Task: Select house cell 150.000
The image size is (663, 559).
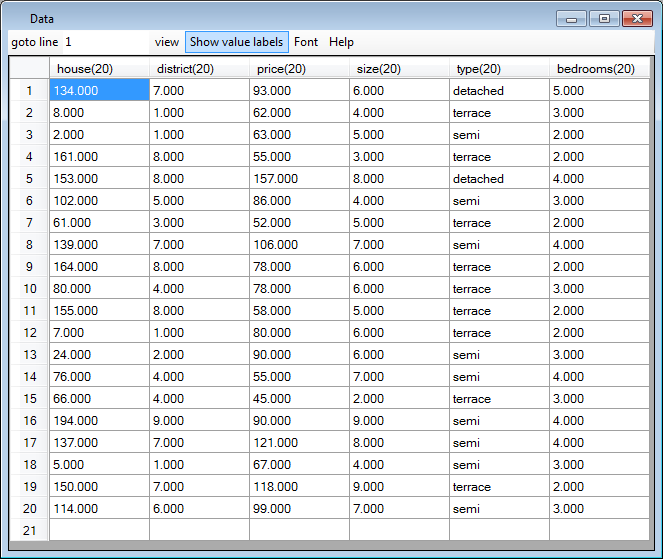Action: pyautogui.click(x=99, y=486)
